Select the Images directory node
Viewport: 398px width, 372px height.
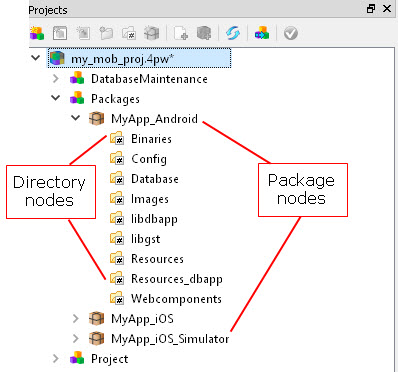(150, 199)
